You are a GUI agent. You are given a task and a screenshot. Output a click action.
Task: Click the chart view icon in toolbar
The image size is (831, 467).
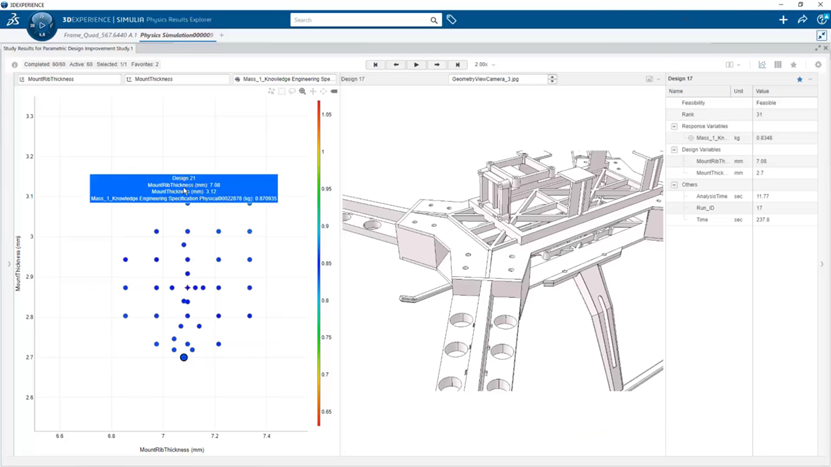(762, 65)
